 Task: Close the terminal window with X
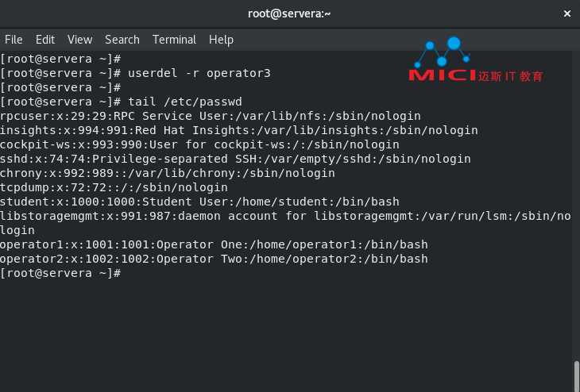click(x=567, y=13)
